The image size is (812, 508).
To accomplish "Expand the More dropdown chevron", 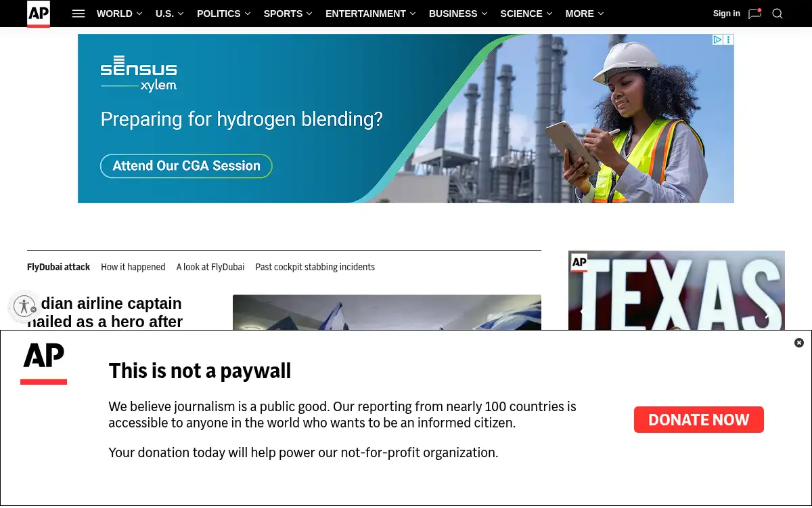I will [601, 14].
